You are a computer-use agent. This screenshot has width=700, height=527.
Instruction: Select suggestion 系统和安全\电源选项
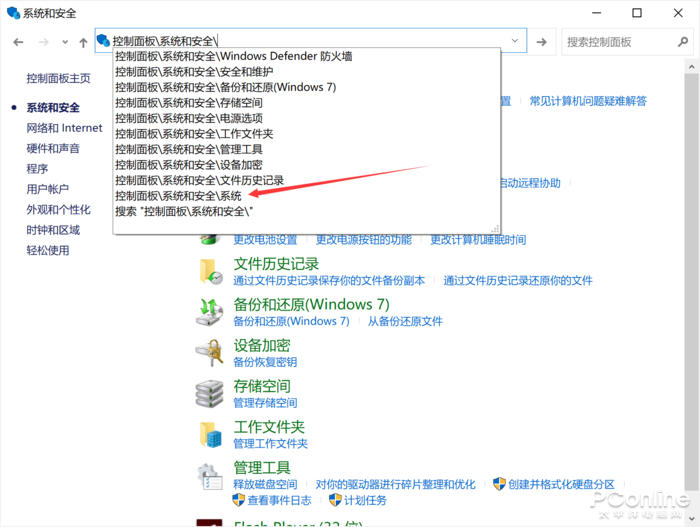(307, 118)
